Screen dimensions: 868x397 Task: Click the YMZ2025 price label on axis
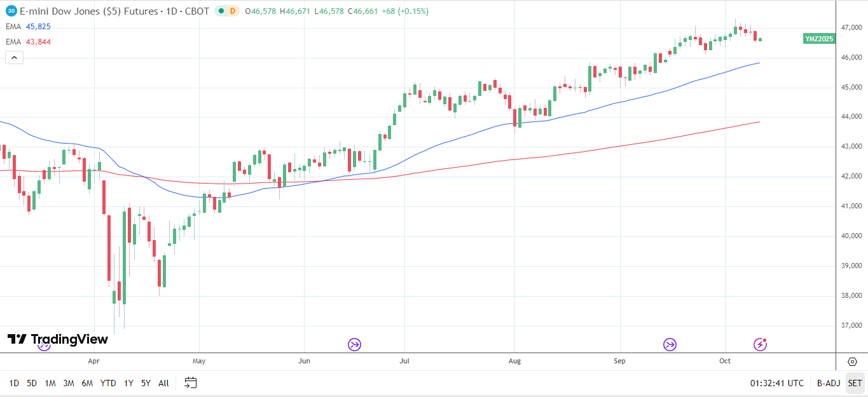click(818, 39)
